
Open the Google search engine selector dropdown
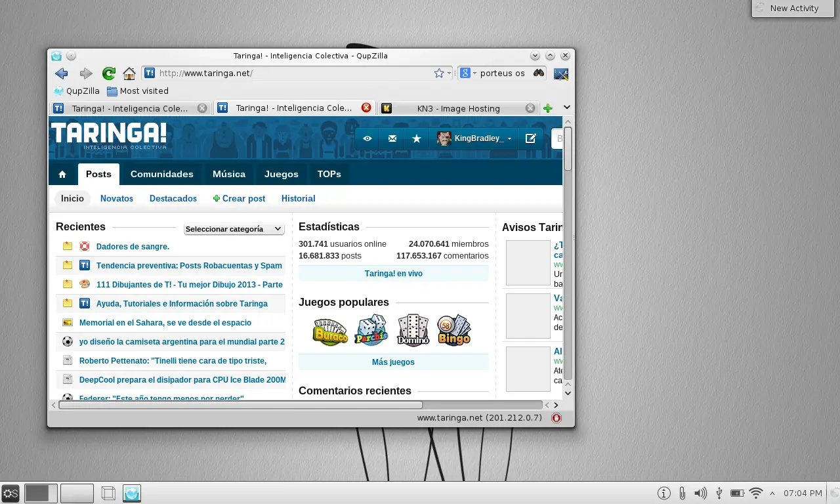click(468, 73)
